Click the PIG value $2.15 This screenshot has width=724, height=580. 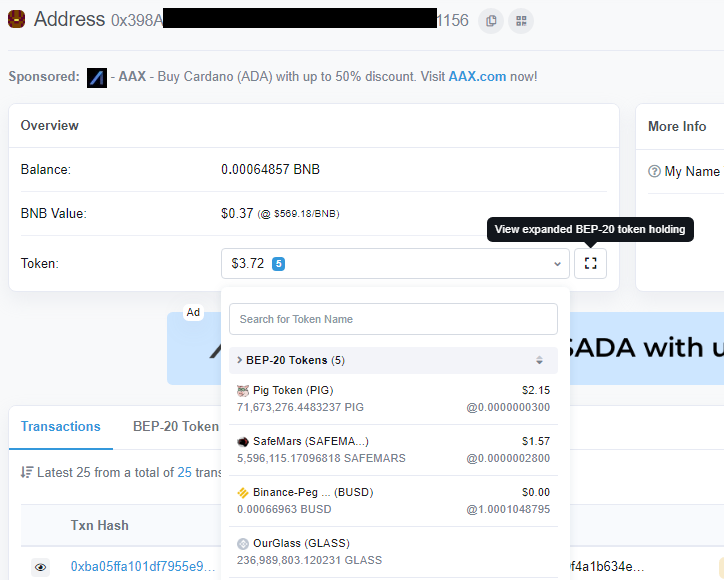coord(536,390)
